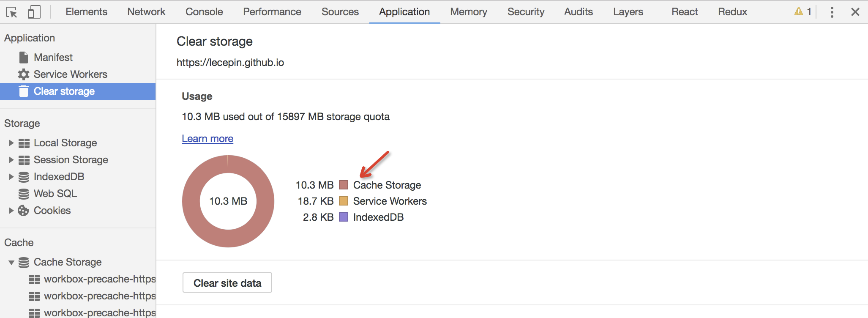The height and width of the screenshot is (318, 868).
Task: Select the Manifest document icon
Action: pos(24,58)
